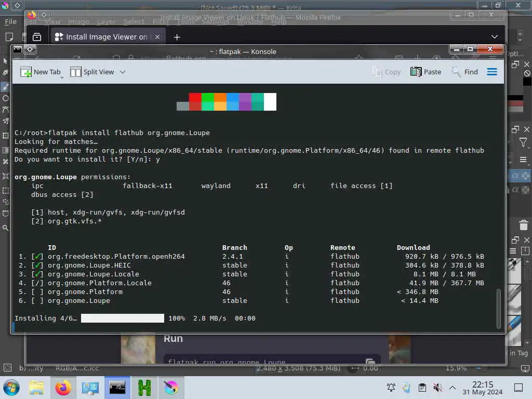Select Krita's rectangular selection tool
This screenshot has width=532, height=399.
coord(5,191)
